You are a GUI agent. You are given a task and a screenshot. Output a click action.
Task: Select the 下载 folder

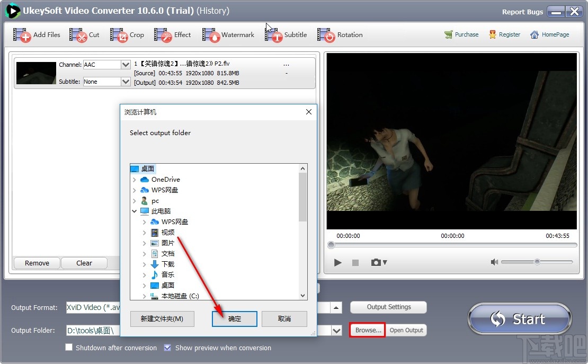(x=167, y=264)
